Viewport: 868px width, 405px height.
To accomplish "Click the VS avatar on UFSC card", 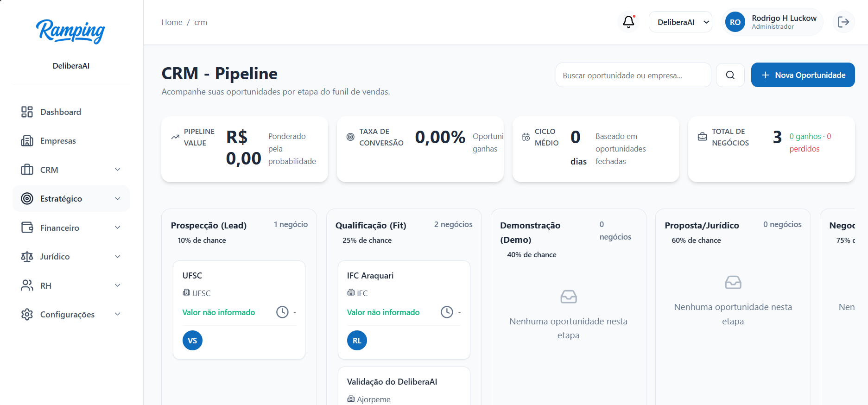I will pyautogui.click(x=192, y=341).
